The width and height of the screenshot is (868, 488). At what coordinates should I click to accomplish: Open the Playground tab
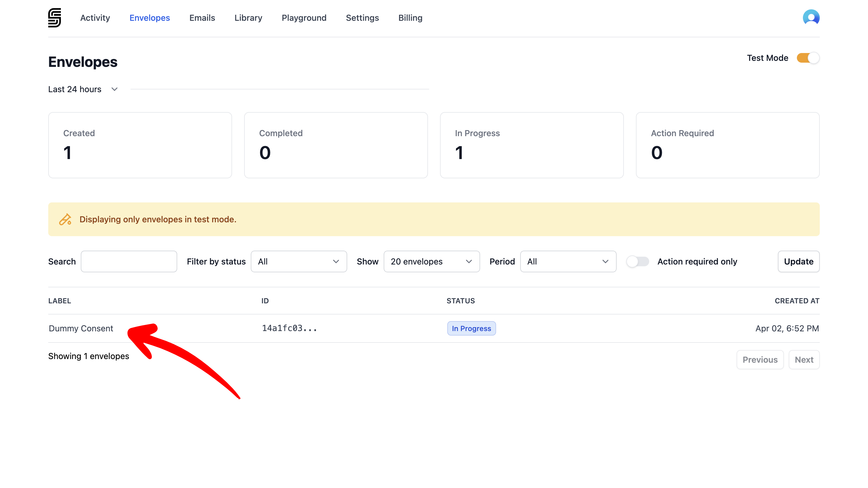(304, 18)
